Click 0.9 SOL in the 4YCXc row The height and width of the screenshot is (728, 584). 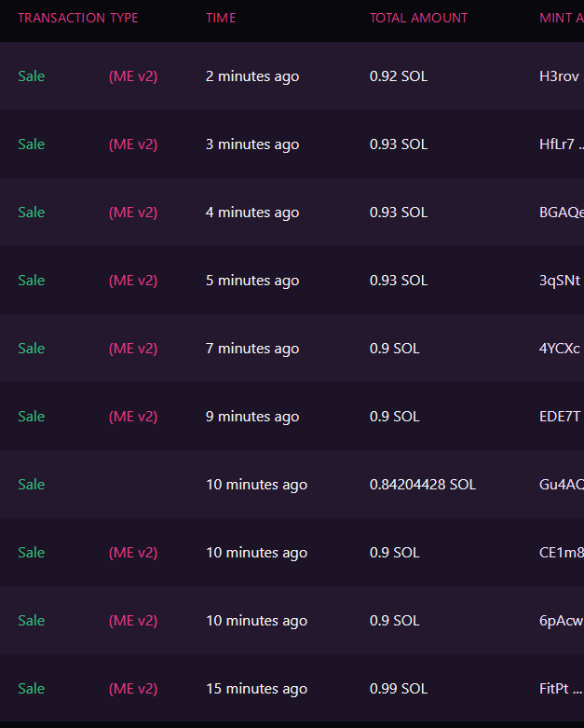tap(395, 349)
